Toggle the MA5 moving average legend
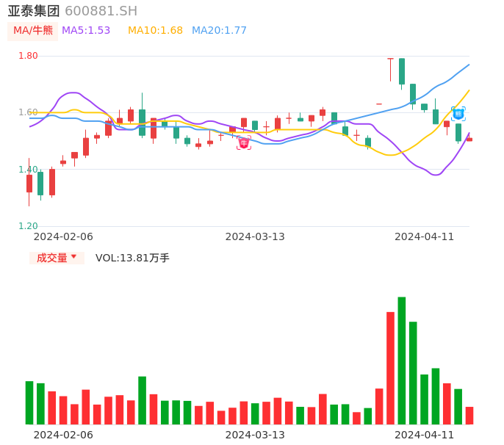This screenshot has width=504, height=445. pos(86,31)
